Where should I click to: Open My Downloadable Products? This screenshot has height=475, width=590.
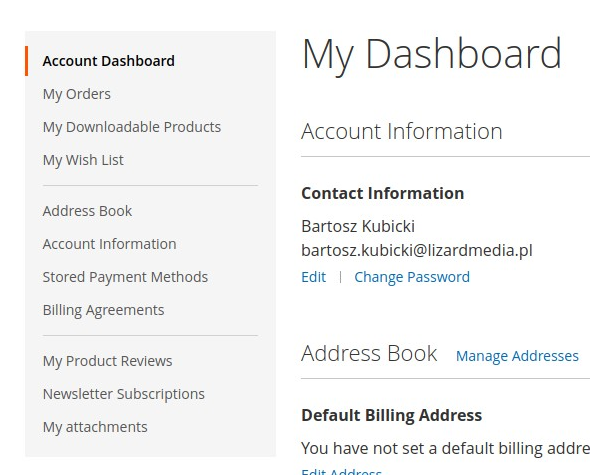tap(132, 127)
